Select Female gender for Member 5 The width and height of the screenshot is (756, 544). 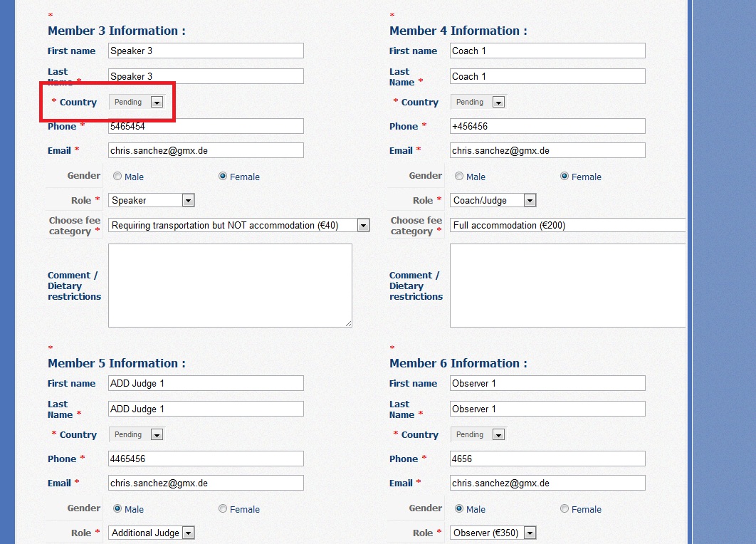223,509
